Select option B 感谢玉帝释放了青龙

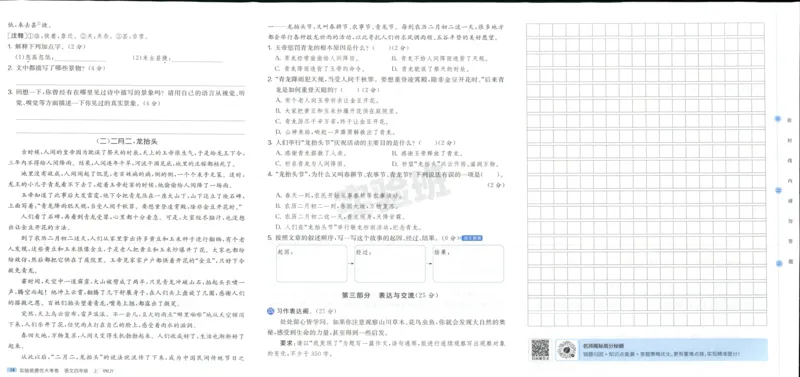pos(428,153)
